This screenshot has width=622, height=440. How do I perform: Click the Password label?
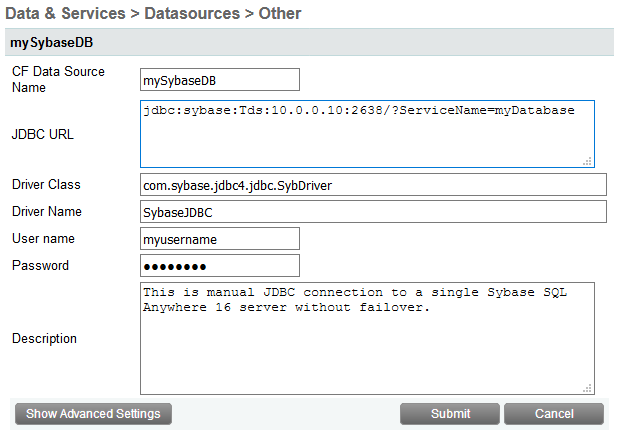click(x=40, y=266)
